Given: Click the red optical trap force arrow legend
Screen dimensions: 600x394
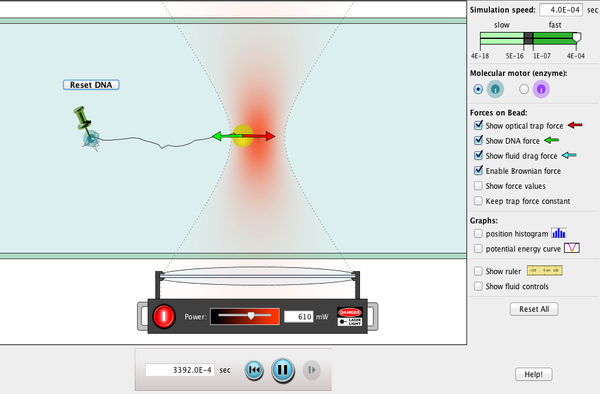Looking at the screenshot, I should [575, 125].
